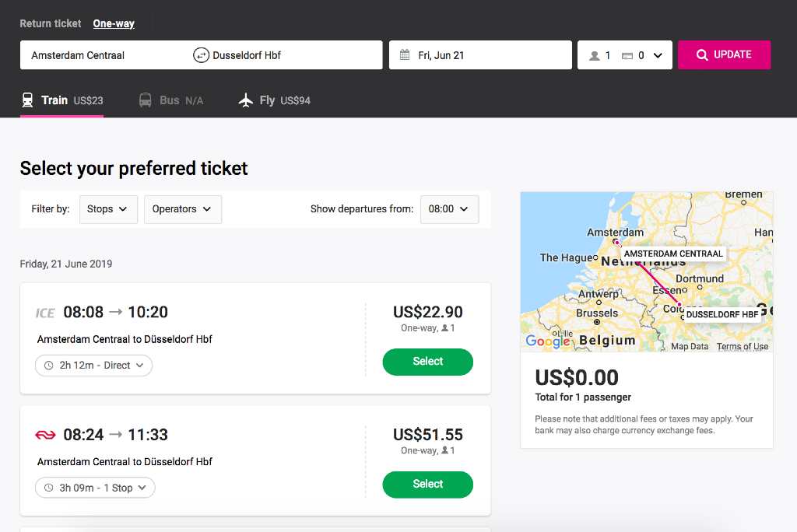The width and height of the screenshot is (797, 532).
Task: Open the Fly US$94 tab
Action: click(x=275, y=100)
